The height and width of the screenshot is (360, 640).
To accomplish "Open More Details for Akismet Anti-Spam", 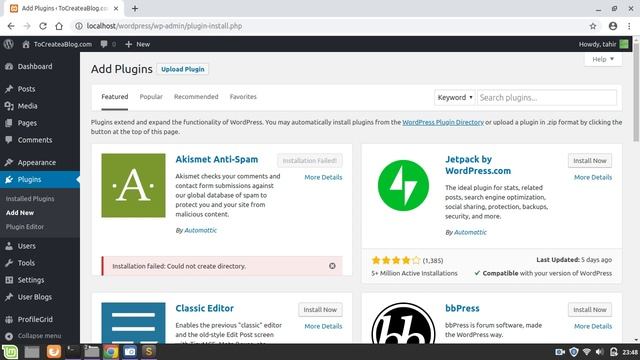I will (x=323, y=178).
